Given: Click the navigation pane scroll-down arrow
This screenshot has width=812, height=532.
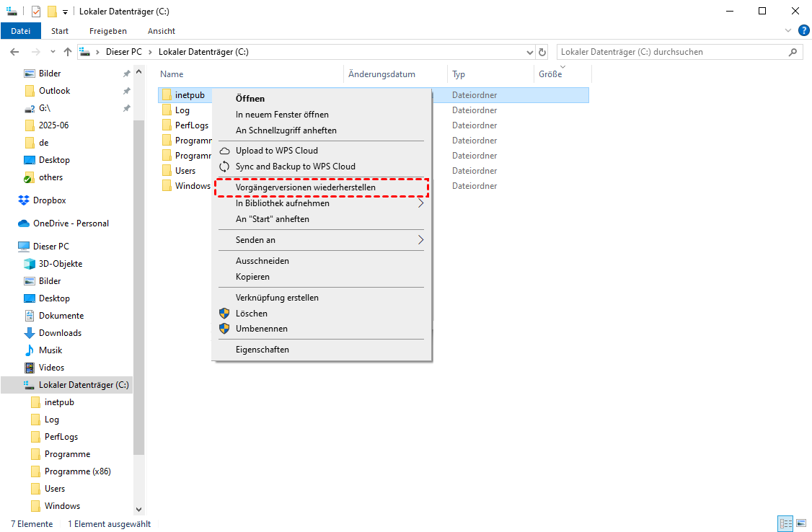Looking at the screenshot, I should [138, 510].
